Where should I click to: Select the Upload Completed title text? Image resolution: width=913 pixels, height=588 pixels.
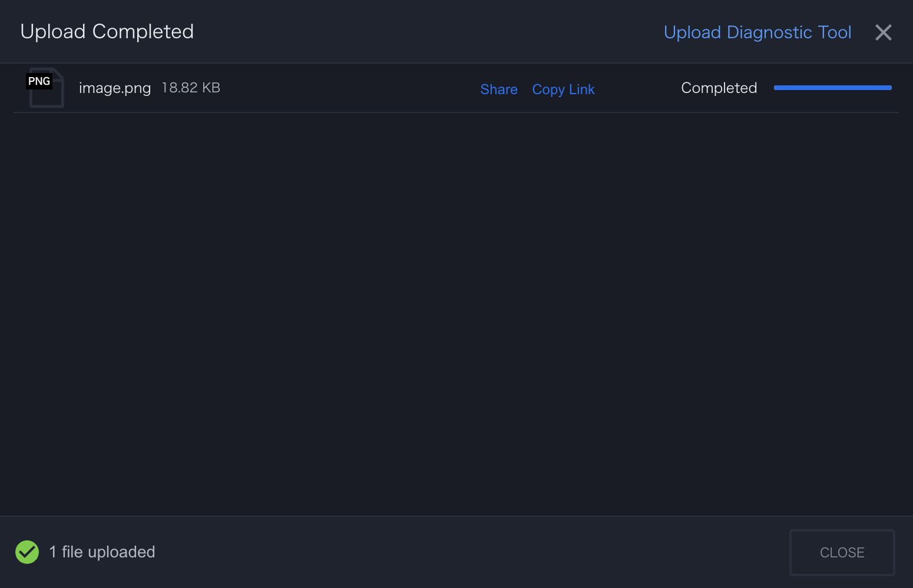point(107,31)
